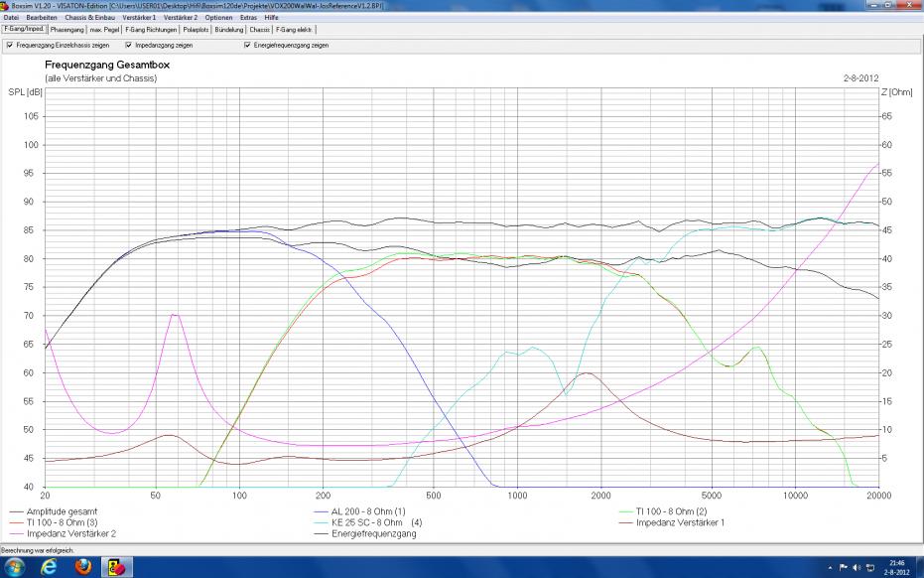Disable Energiefrequenzgang zeigen checkbox
Image resolution: width=924 pixels, height=578 pixels.
(x=247, y=45)
